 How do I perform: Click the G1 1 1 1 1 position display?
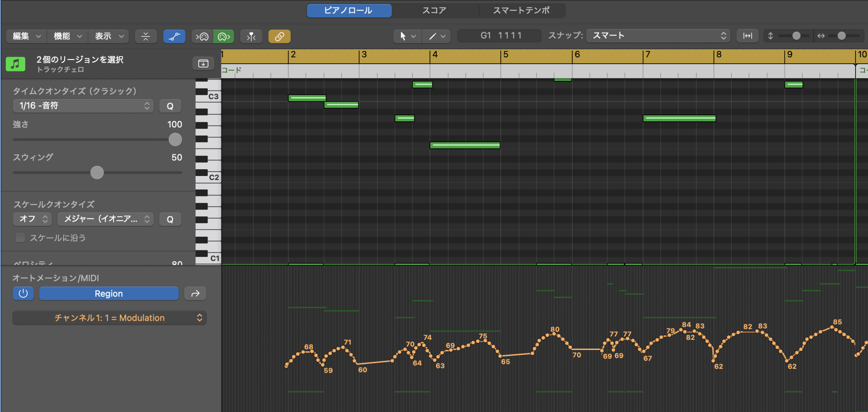tap(500, 36)
